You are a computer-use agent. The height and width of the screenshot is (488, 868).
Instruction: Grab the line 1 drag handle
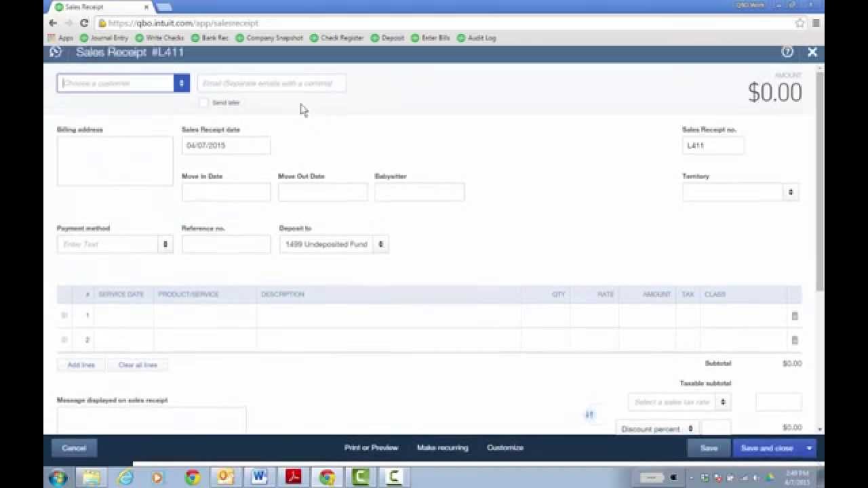point(65,316)
